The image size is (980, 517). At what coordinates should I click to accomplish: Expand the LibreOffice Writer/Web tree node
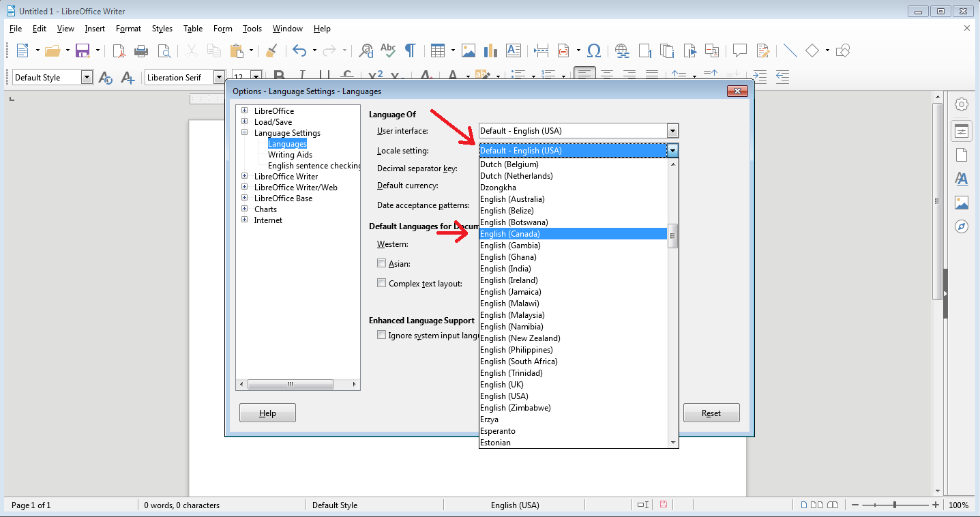tap(245, 187)
